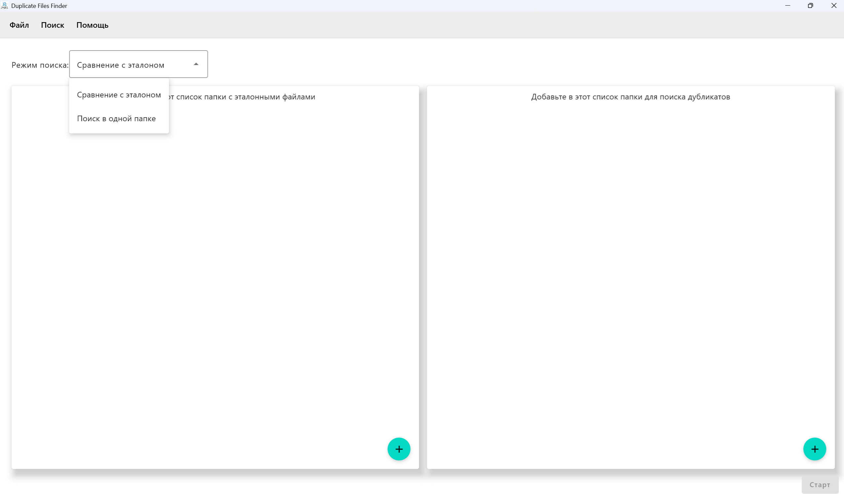Image resolution: width=844 pixels, height=504 pixels.
Task: Click the 'Режим поиска:' label
Action: click(x=40, y=65)
